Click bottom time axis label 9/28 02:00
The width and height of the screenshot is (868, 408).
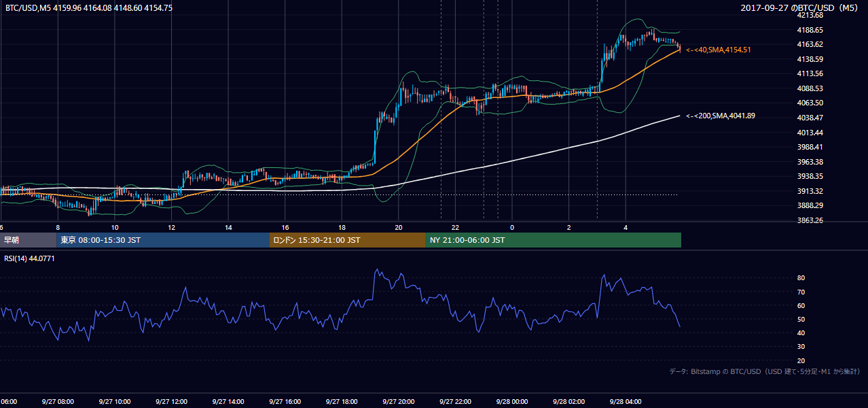(569, 402)
